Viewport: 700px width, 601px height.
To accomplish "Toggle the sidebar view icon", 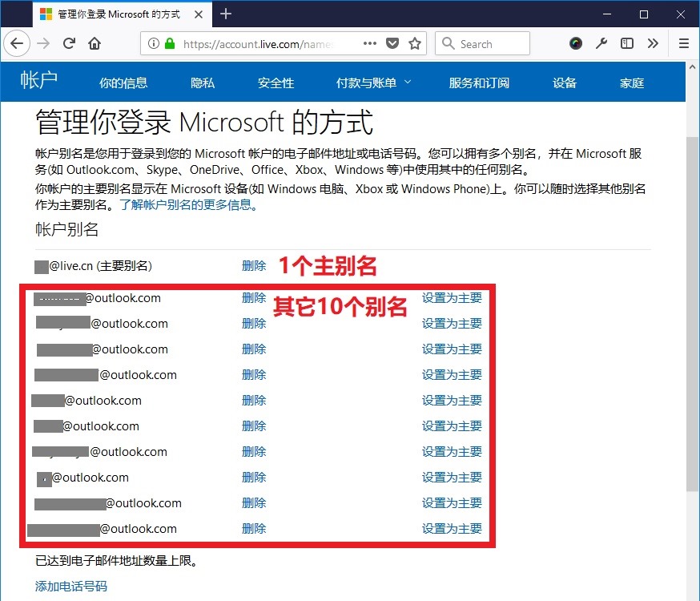I will (x=628, y=43).
